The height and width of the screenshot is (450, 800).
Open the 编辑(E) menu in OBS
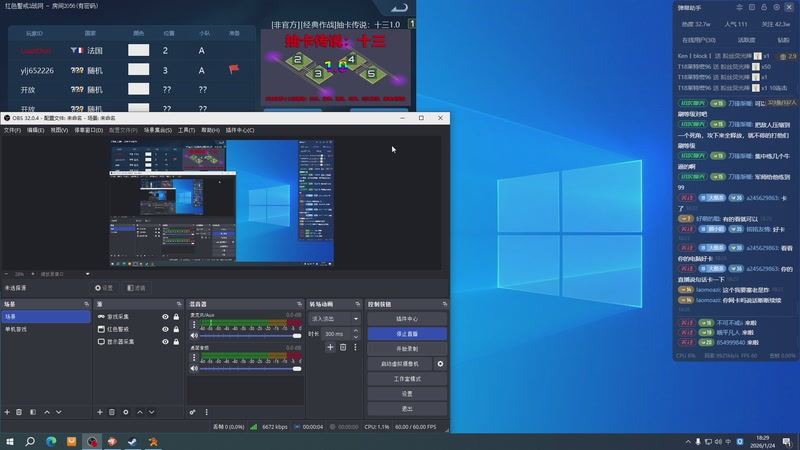35,130
